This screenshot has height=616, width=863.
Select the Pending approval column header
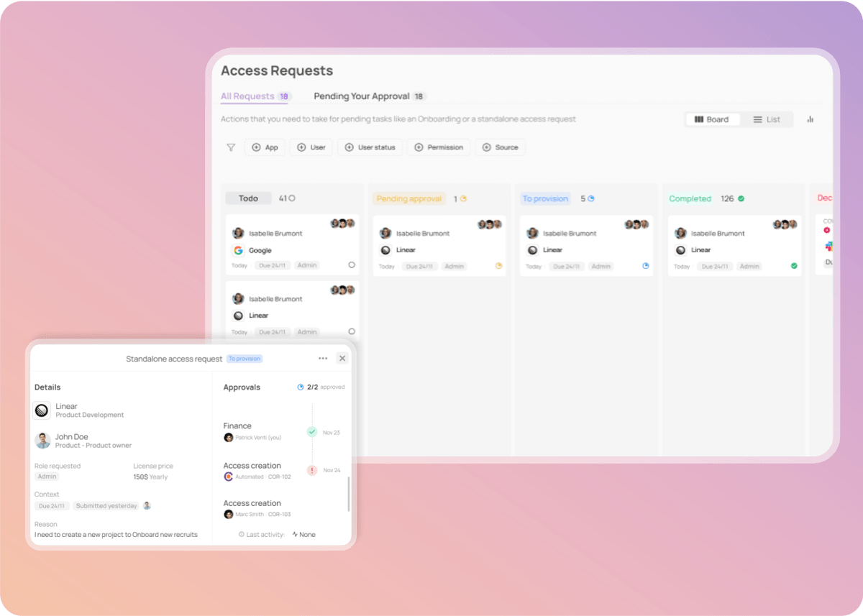point(409,199)
